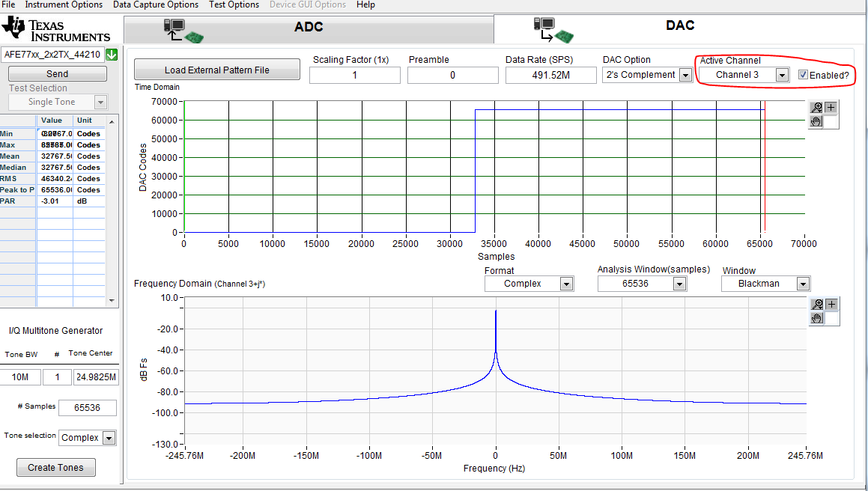Toggle the Enabled? checkbox for Active Channel
Viewport: 868px width, 491px height.
point(803,75)
